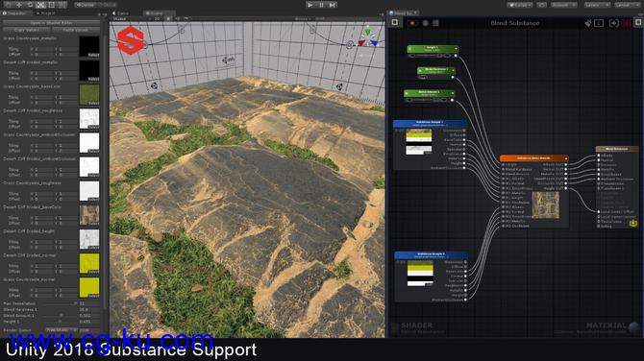The height and width of the screenshot is (361, 644).
Task: Select the Grass Countryside_baseColor green texture slot
Action: click(89, 95)
